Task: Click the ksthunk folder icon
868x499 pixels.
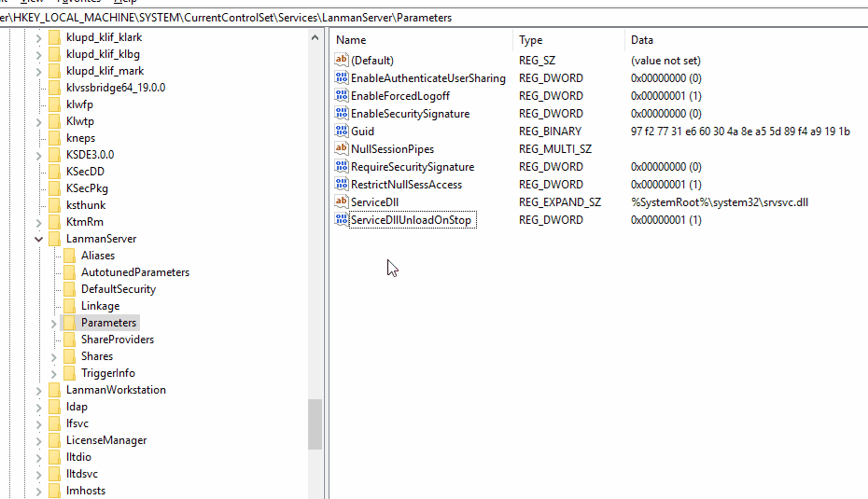Action: 54,205
